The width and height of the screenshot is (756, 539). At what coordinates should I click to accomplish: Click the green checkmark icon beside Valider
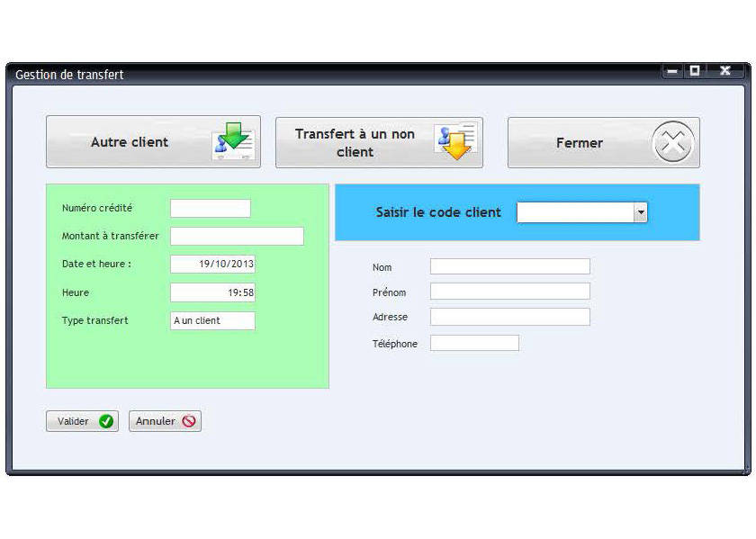[x=106, y=421]
